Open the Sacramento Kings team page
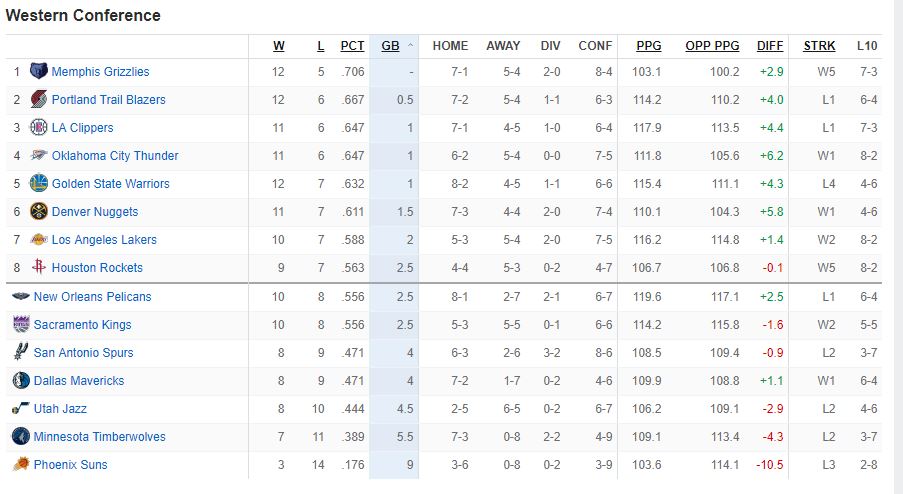The image size is (903, 494). (x=82, y=325)
